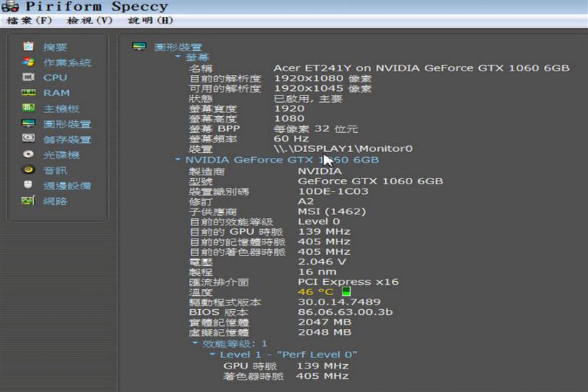Image resolution: width=588 pixels, height=392 pixels.
Task: Collapse the NVIDIA GeForce GTX 1060 section
Action: (177, 159)
